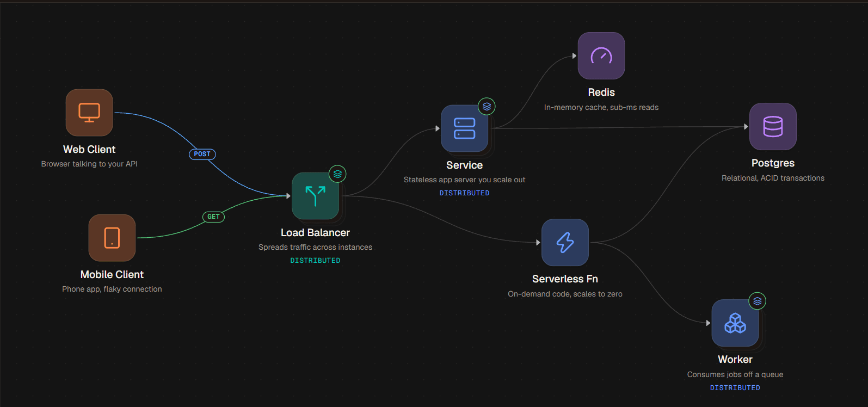Click the DISTRIBUTED tag under Load Balancer
Image resolution: width=868 pixels, height=407 pixels.
(315, 261)
